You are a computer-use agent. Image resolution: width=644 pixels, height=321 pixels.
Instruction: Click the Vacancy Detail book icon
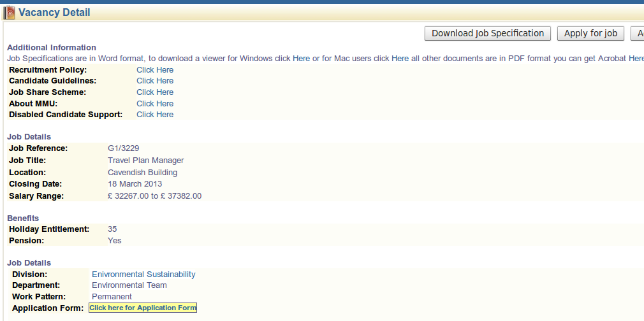click(9, 13)
